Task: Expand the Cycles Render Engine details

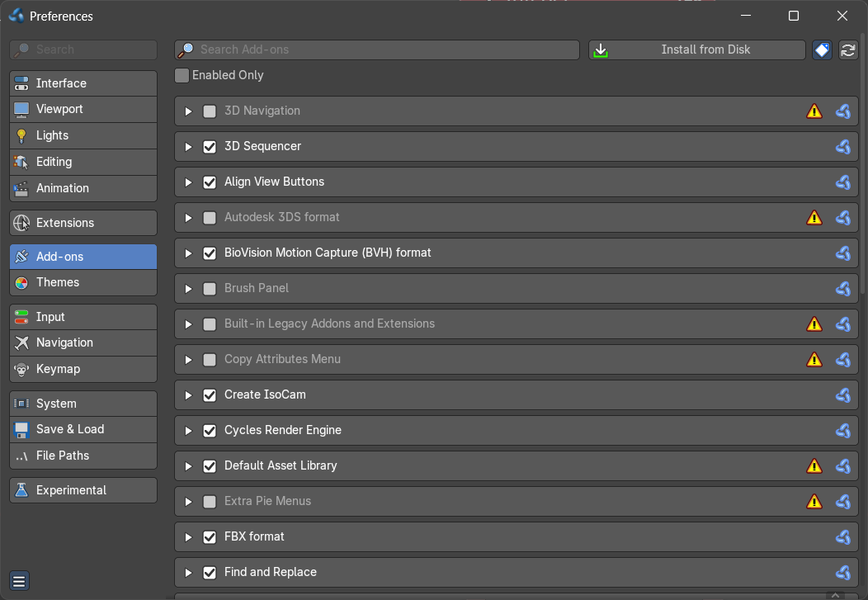Action: pyautogui.click(x=188, y=431)
